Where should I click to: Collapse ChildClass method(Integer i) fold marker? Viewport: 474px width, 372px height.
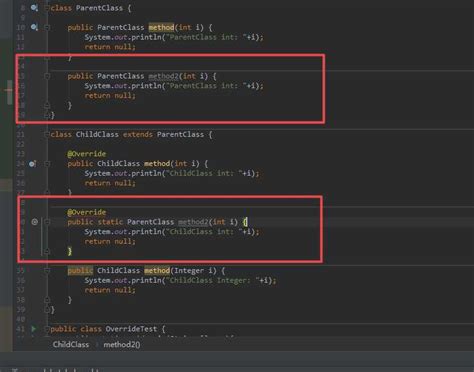pyautogui.click(x=47, y=271)
